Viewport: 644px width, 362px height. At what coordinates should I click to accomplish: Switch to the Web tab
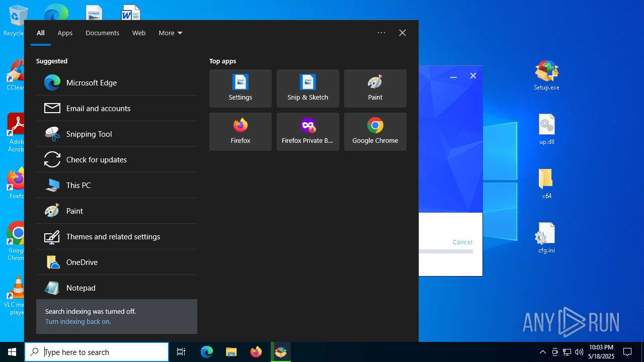click(139, 33)
